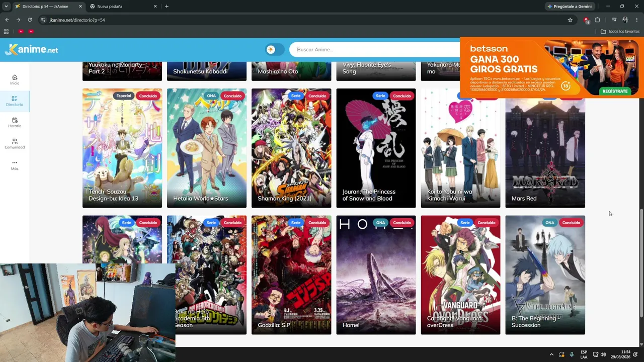The height and width of the screenshot is (362, 644).
Task: Switch the ESP LAA keyboard language
Action: pos(584,354)
